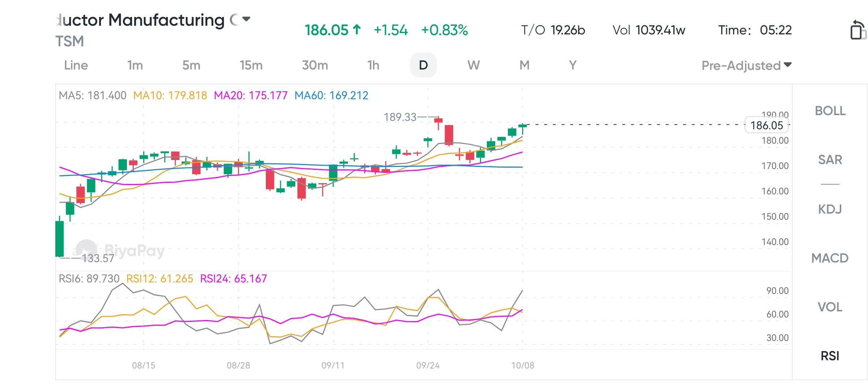Switch to the KDJ indicator
Viewport: 868px width, 391px height.
coord(830,209)
